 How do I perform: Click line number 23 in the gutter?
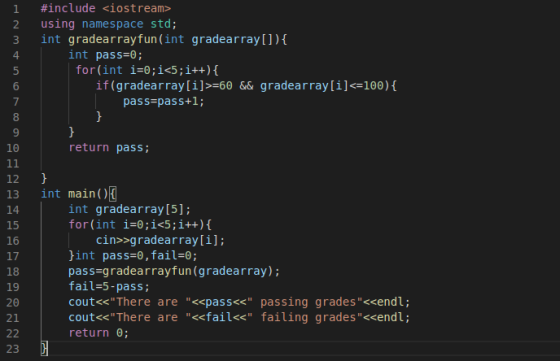pos(13,349)
